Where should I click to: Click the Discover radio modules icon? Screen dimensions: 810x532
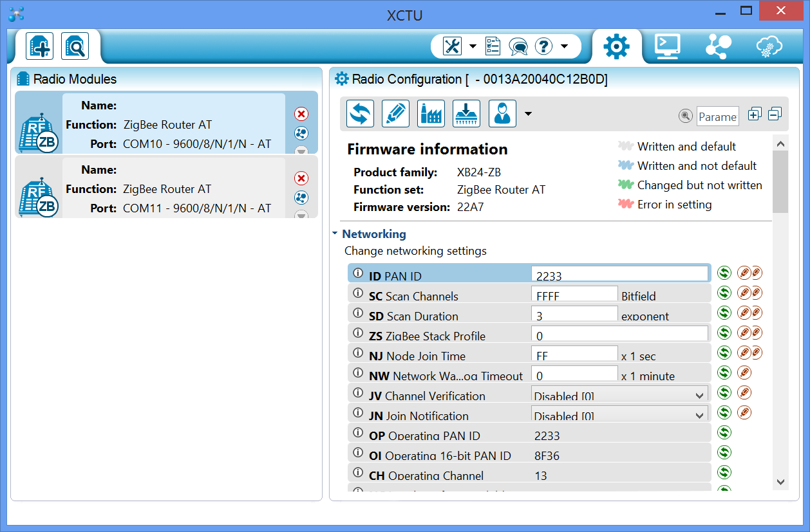[75, 46]
